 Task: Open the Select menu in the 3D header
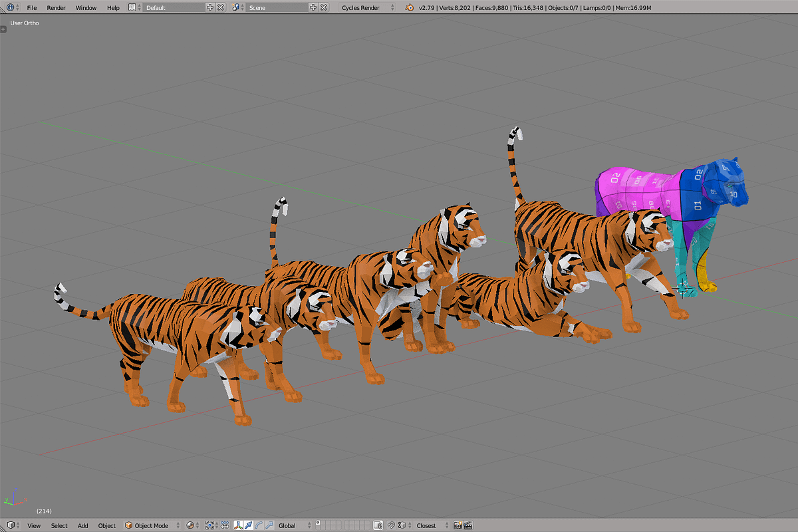pos(59,525)
